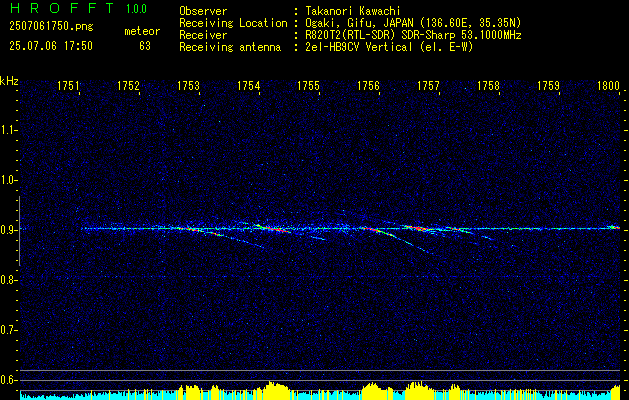
Task: Click the 1758 time marker
Action: point(489,86)
